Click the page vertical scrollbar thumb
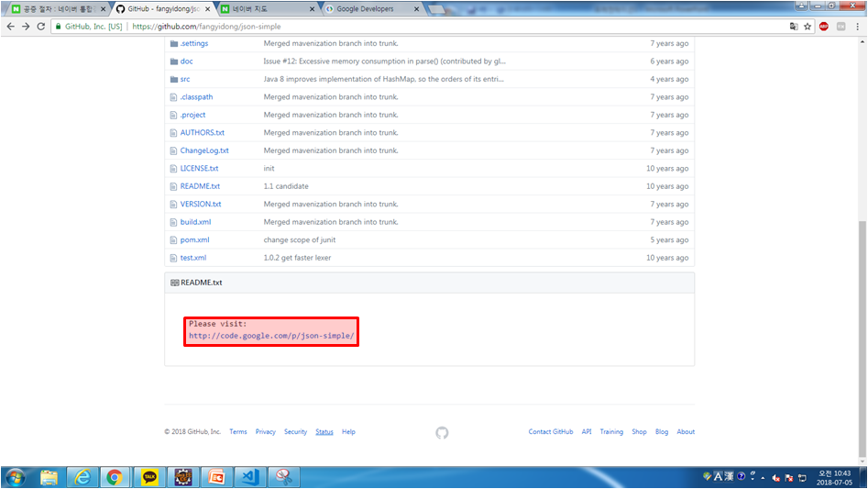The width and height of the screenshot is (868, 489). pos(863,339)
